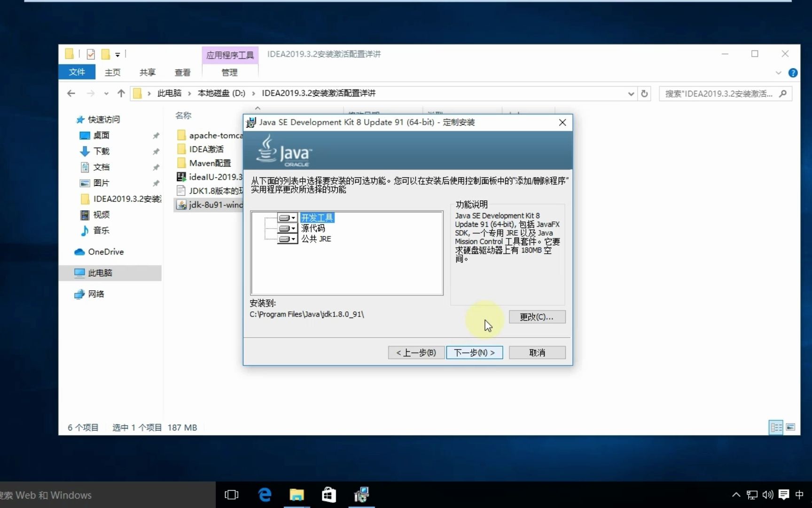
Task: Open Windows Store taskbar icon
Action: point(328,495)
